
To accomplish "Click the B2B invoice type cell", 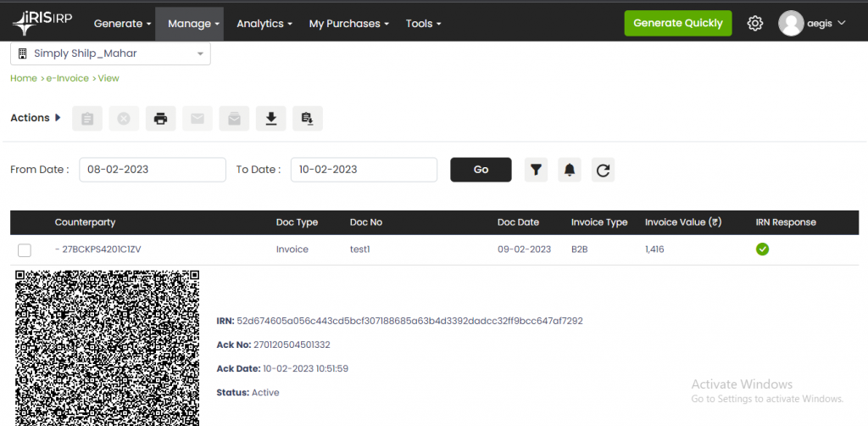I will coord(579,249).
